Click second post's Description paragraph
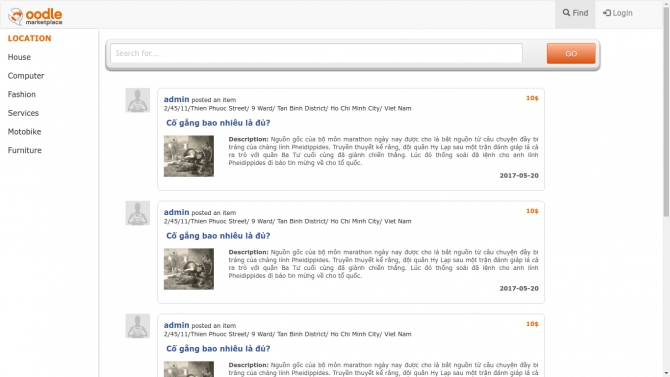The height and width of the screenshot is (377, 670). [x=383, y=264]
